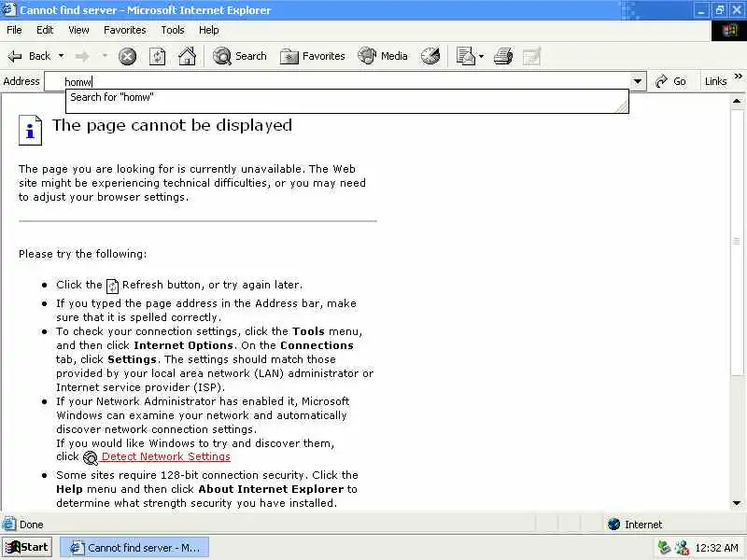Open the Tools menu
Viewport: 747px width, 560px height.
point(173,30)
